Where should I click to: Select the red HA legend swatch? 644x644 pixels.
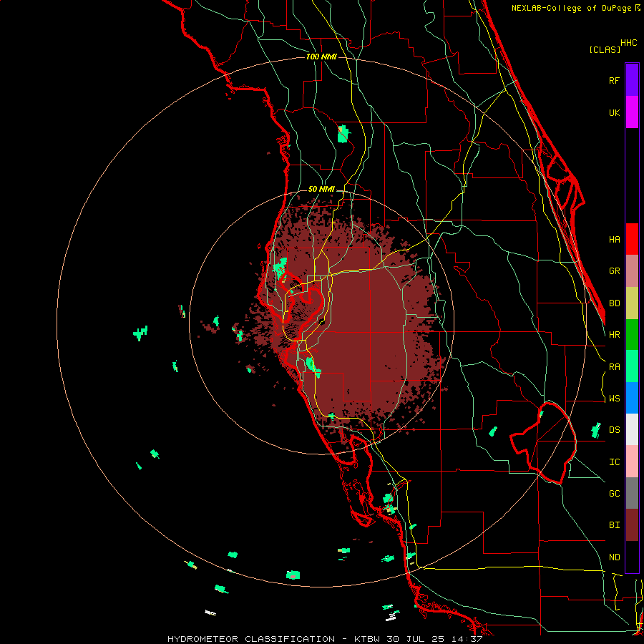click(632, 239)
